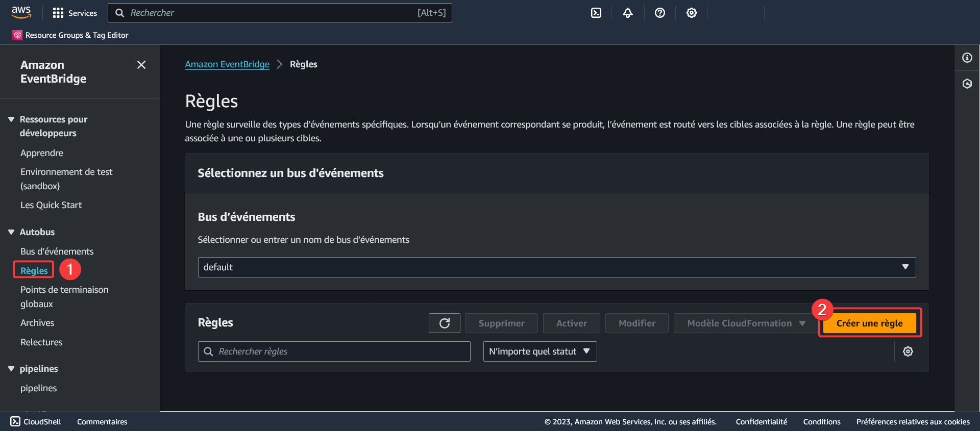Open the help question-mark icon
980x431 pixels.
coord(660,13)
